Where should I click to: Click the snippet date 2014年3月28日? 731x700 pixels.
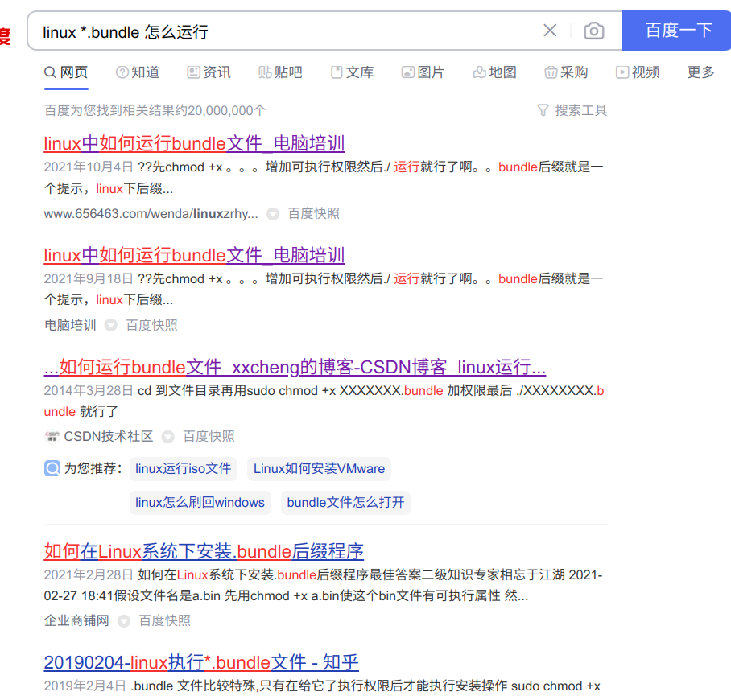point(89,390)
